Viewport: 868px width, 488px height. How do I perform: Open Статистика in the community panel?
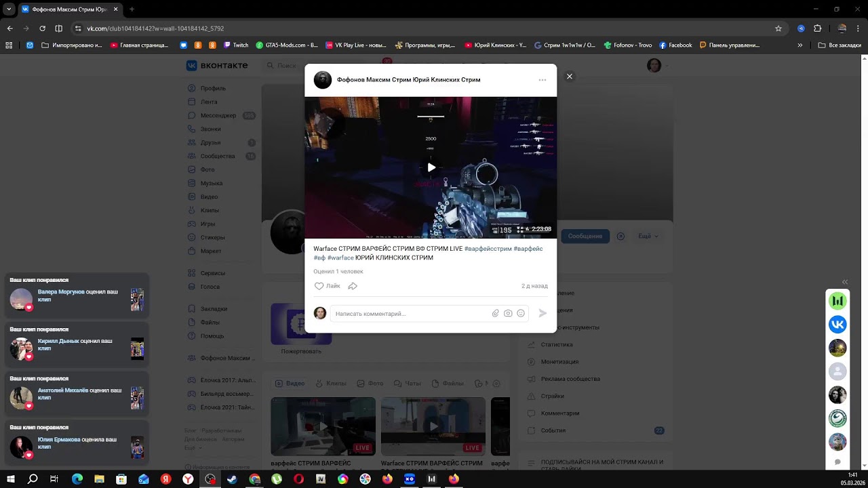tap(557, 344)
